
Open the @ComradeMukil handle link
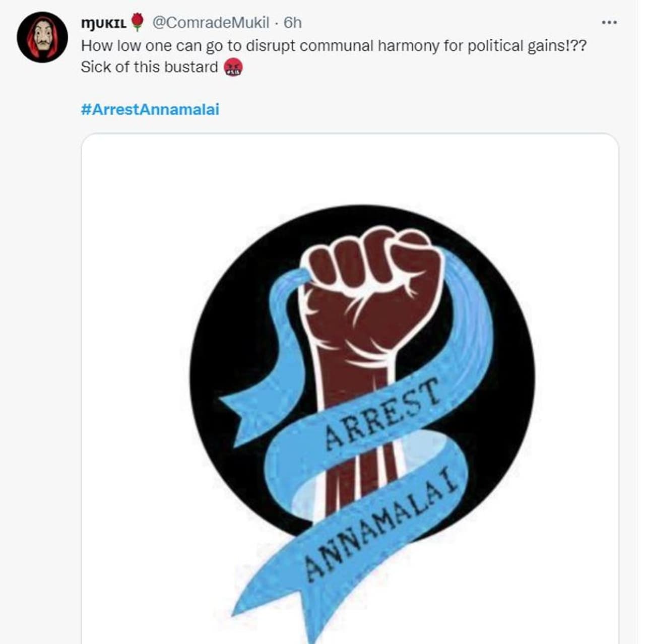(211, 23)
